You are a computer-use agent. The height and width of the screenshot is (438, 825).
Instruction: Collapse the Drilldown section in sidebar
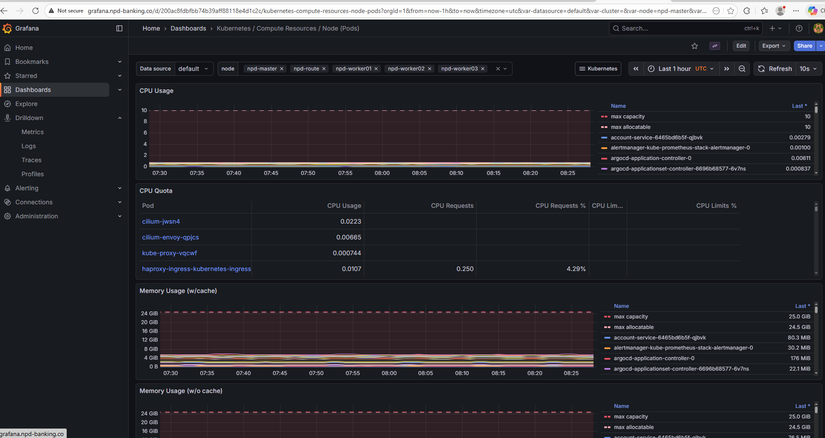pyautogui.click(x=120, y=118)
